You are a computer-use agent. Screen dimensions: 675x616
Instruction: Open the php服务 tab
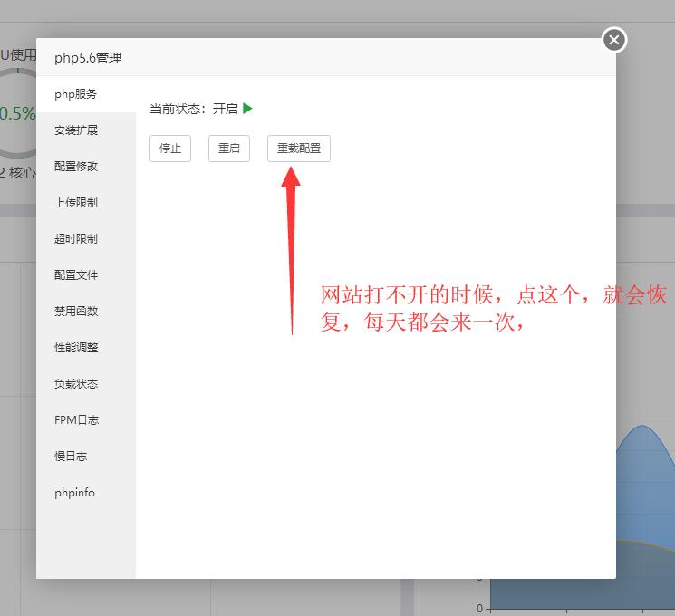(x=86, y=94)
